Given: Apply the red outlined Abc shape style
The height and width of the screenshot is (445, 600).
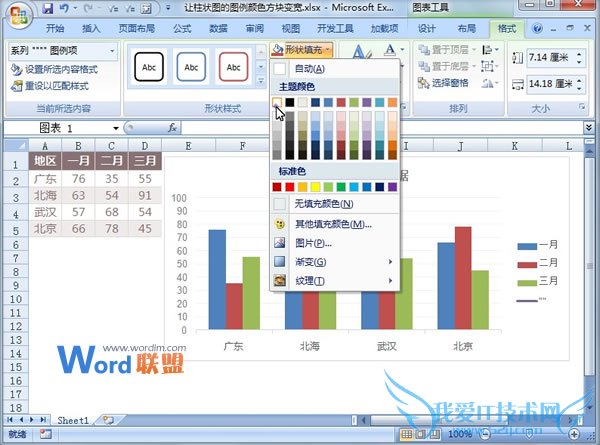Looking at the screenshot, I should point(233,67).
